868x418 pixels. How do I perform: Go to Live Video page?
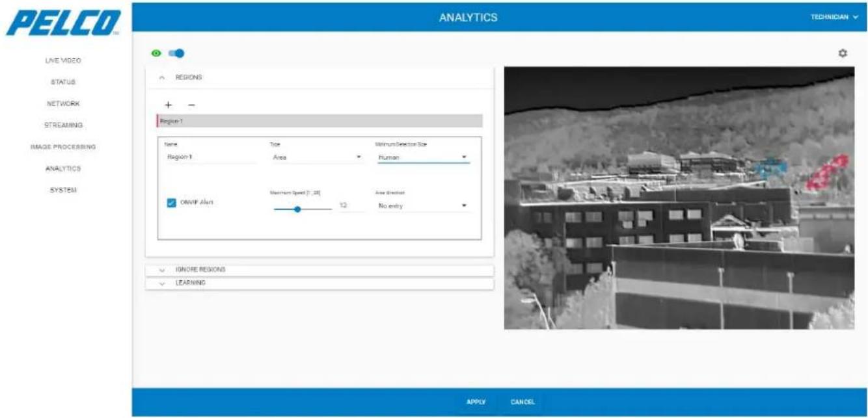coord(63,60)
